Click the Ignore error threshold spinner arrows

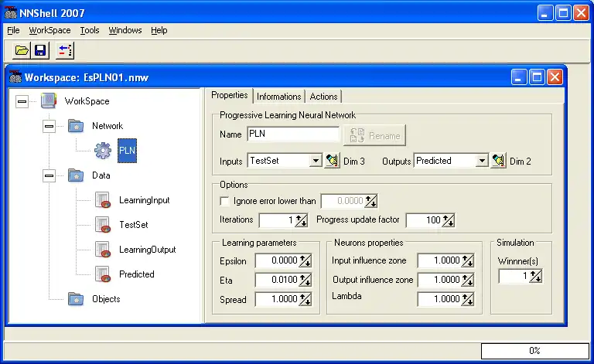pos(371,201)
